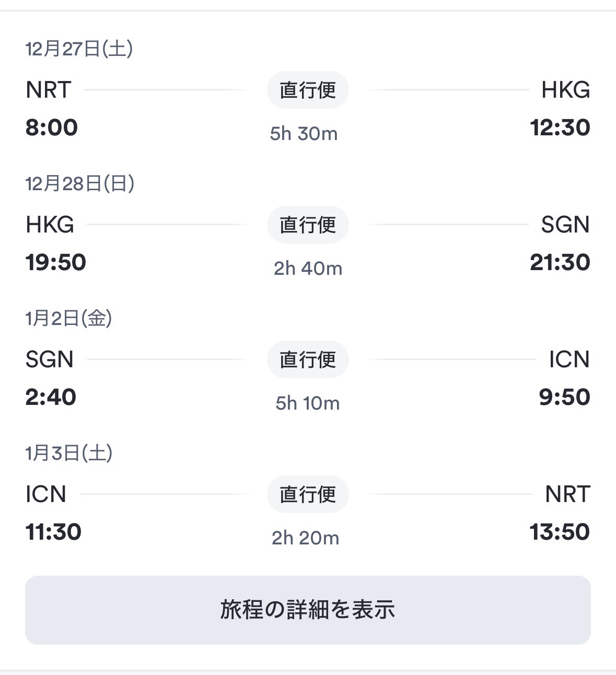616x675 pixels.
Task: Click the 9:50 arrival time at ICN
Action: 564,397
